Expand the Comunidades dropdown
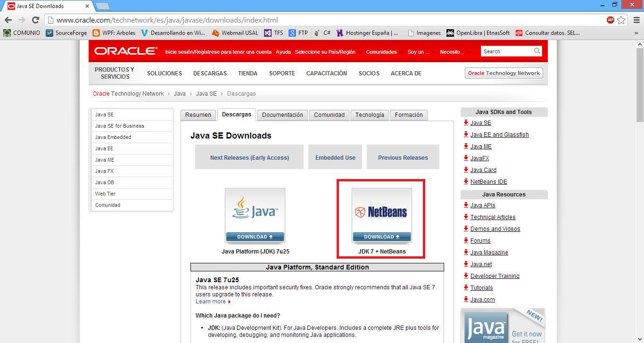644x343 pixels. point(384,52)
